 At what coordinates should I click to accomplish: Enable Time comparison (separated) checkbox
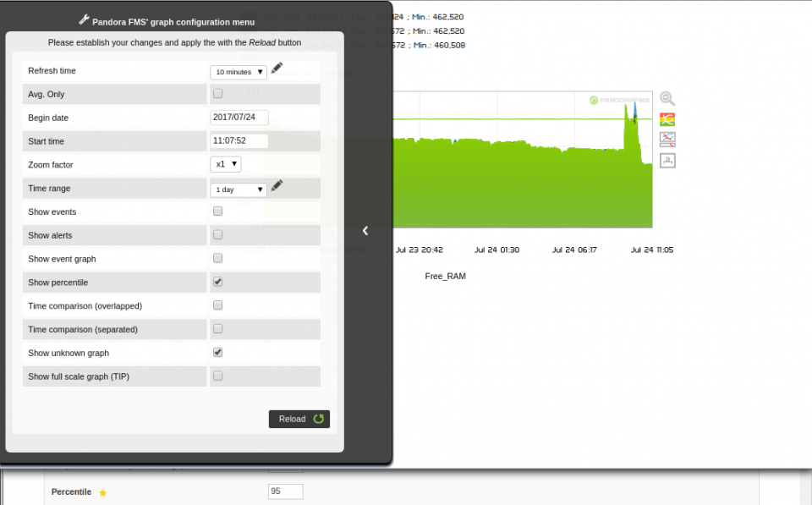(218, 329)
